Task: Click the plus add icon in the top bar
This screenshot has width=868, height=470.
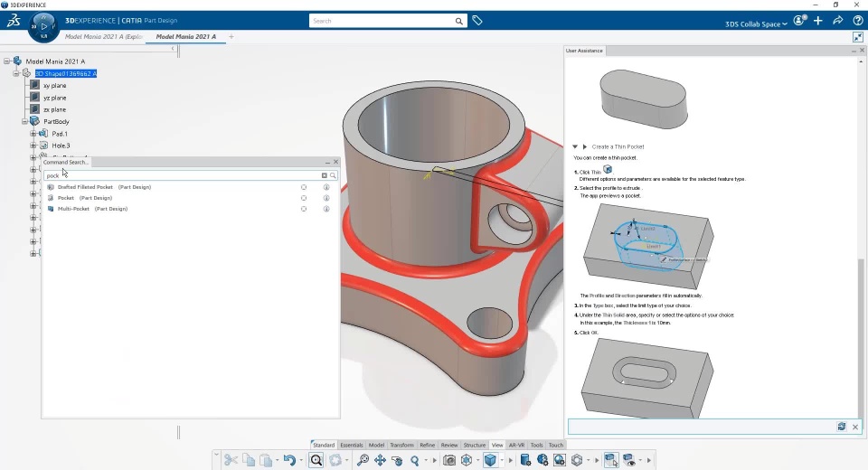Action: tap(818, 21)
